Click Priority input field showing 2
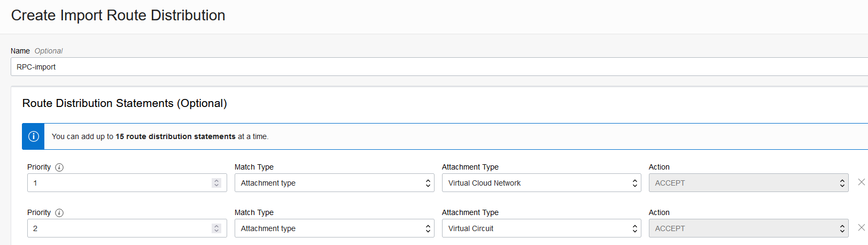The image size is (868, 245). pyautogui.click(x=118, y=228)
